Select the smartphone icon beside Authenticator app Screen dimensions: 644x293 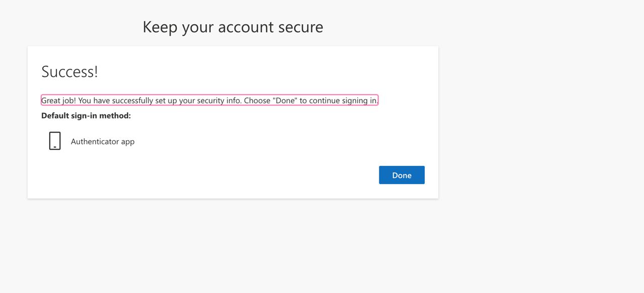coord(54,140)
